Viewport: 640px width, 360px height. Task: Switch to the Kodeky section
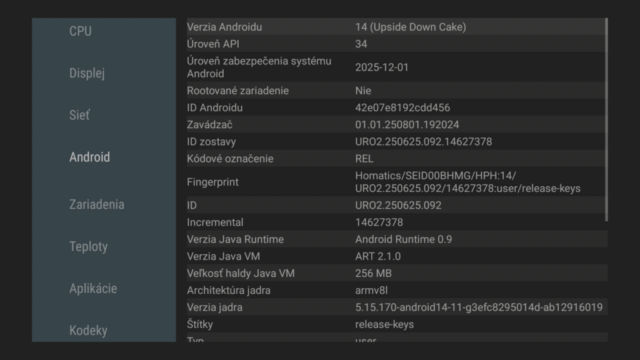click(x=88, y=330)
